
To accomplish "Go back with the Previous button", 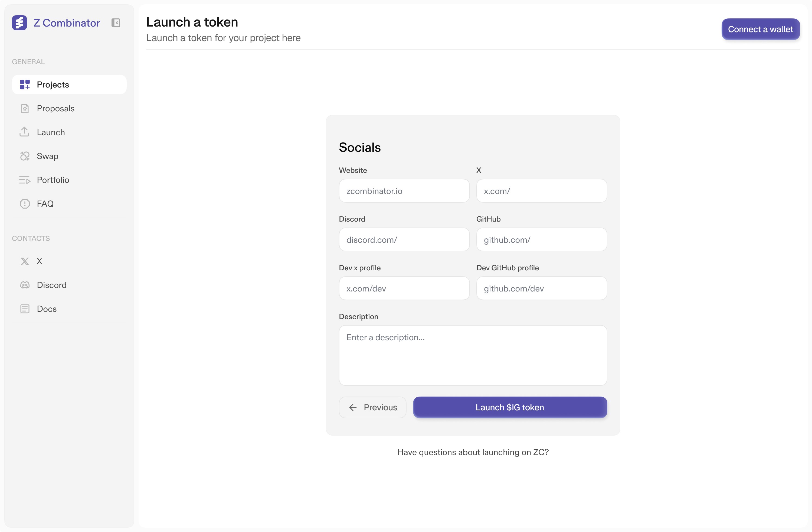I will tap(372, 407).
